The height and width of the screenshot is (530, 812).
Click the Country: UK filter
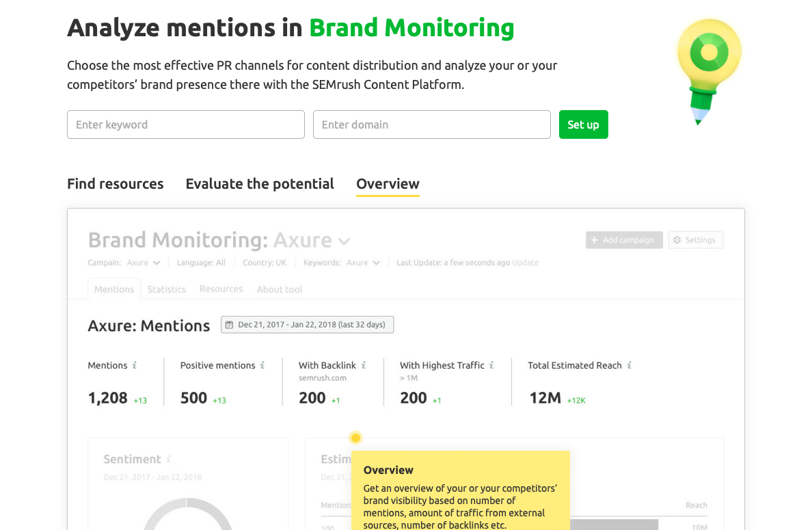tap(264, 263)
